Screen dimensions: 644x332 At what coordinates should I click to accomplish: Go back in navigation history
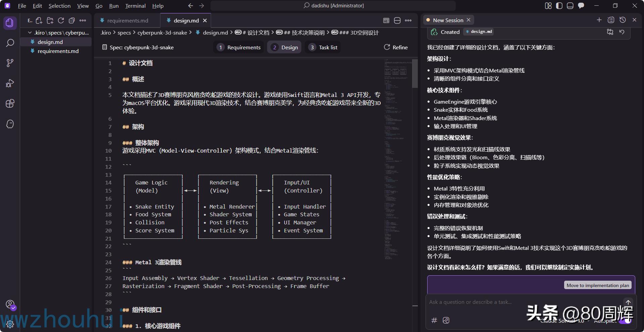coord(191,6)
